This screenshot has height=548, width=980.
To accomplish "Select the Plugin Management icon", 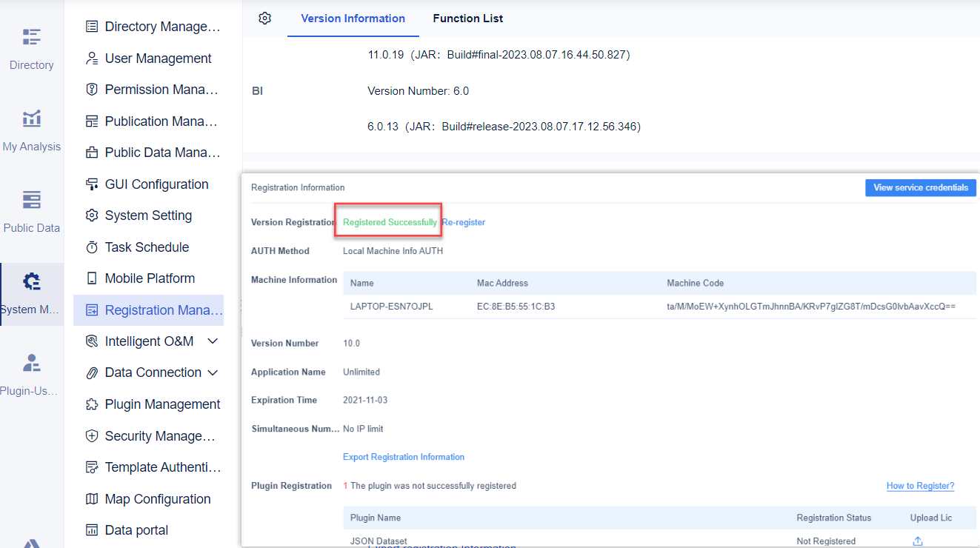I will tap(92, 404).
